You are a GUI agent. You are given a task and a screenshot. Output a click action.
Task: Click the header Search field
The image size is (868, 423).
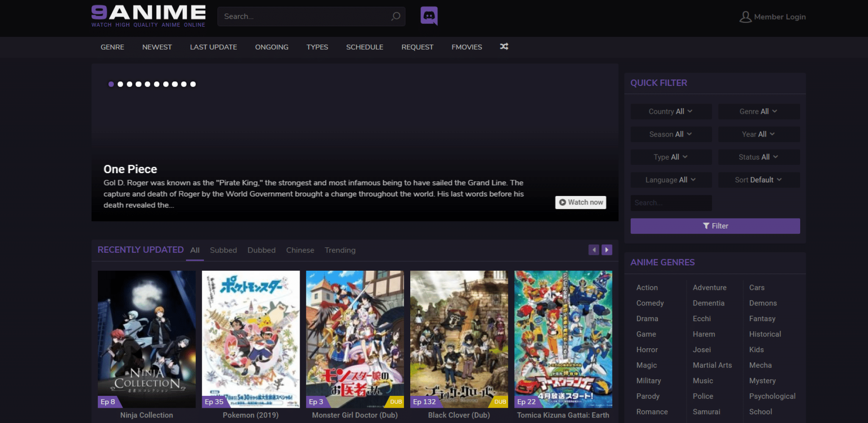(x=311, y=17)
